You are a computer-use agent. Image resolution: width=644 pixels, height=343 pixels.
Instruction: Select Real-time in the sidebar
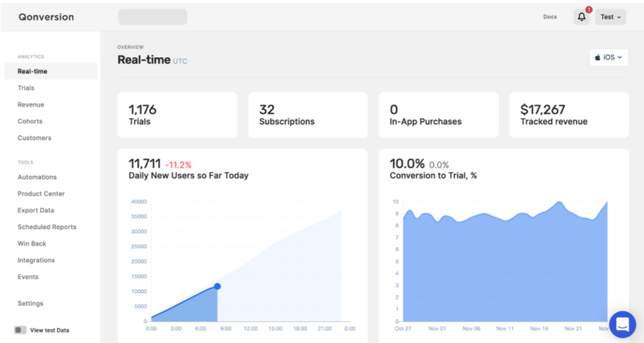click(51, 71)
